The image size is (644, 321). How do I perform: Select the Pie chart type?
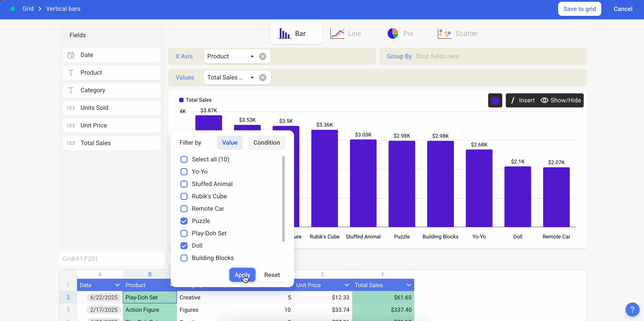click(x=400, y=33)
